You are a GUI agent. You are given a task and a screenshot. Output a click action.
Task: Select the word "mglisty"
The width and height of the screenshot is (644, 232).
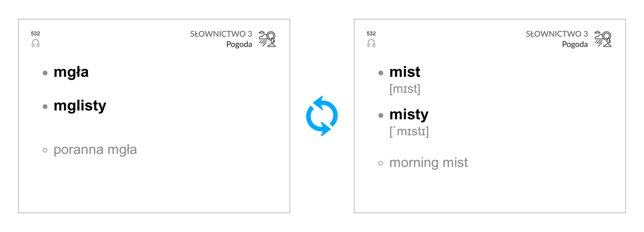[80, 106]
